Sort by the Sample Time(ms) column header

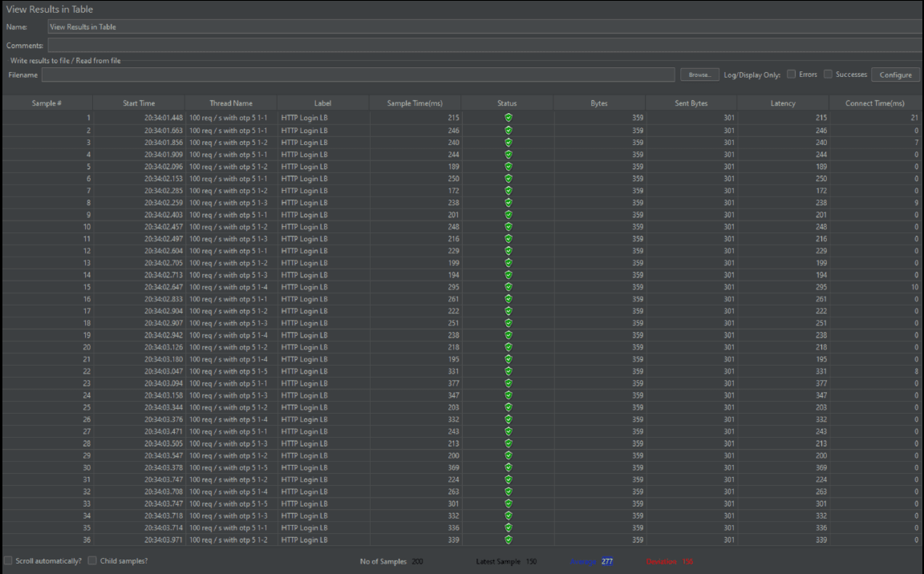coord(415,103)
